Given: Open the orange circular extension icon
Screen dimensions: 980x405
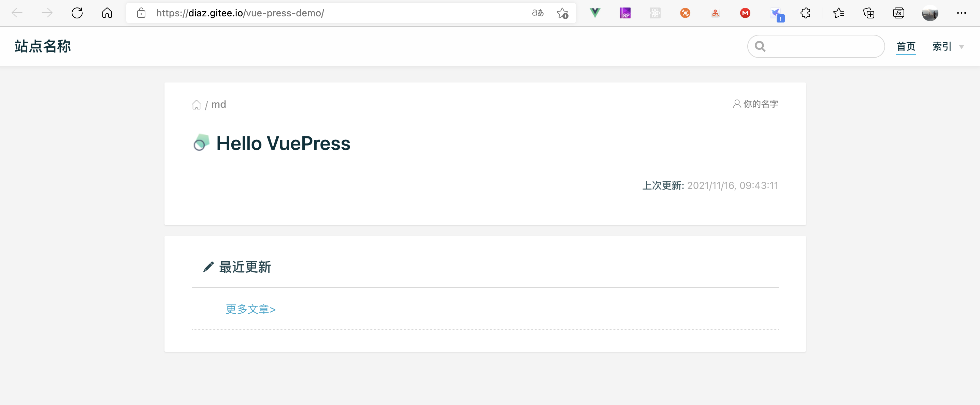Looking at the screenshot, I should (x=685, y=13).
